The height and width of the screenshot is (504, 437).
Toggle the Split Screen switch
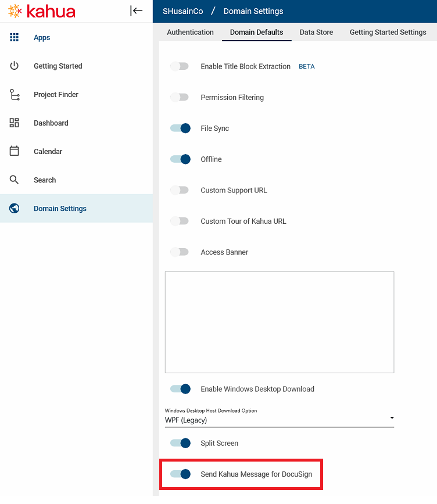180,444
